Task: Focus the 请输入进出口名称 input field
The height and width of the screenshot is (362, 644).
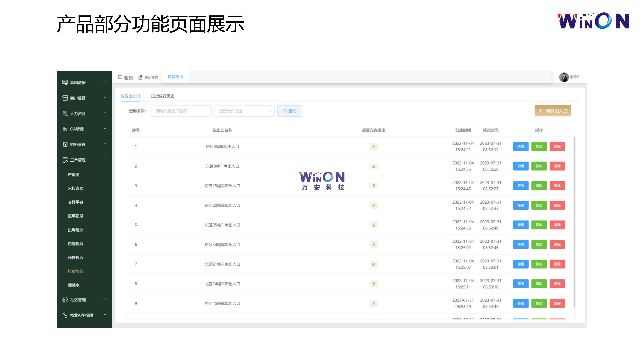Action: pyautogui.click(x=182, y=111)
